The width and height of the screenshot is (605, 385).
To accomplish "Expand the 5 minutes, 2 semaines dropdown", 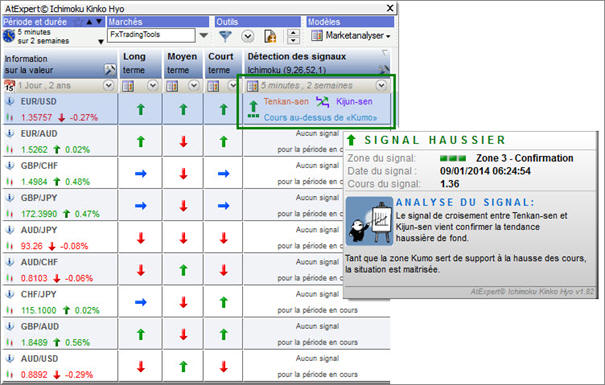I will point(381,85).
